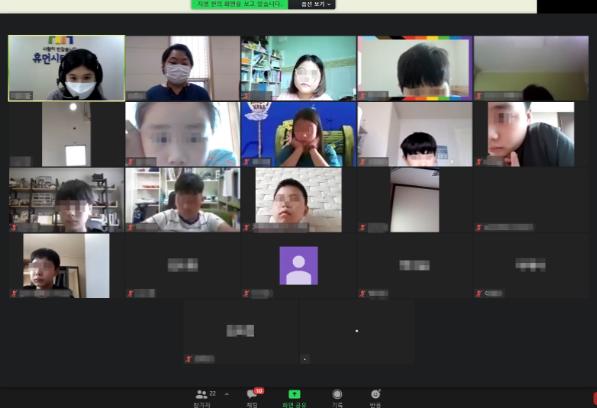Expand the caret next to Participants
The height and width of the screenshot is (408, 597).
[227, 394]
